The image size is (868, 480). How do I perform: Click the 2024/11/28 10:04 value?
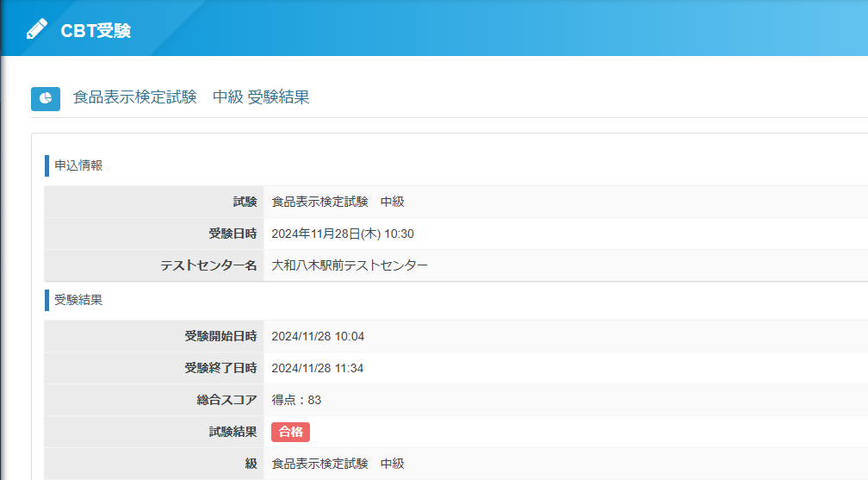pyautogui.click(x=318, y=336)
